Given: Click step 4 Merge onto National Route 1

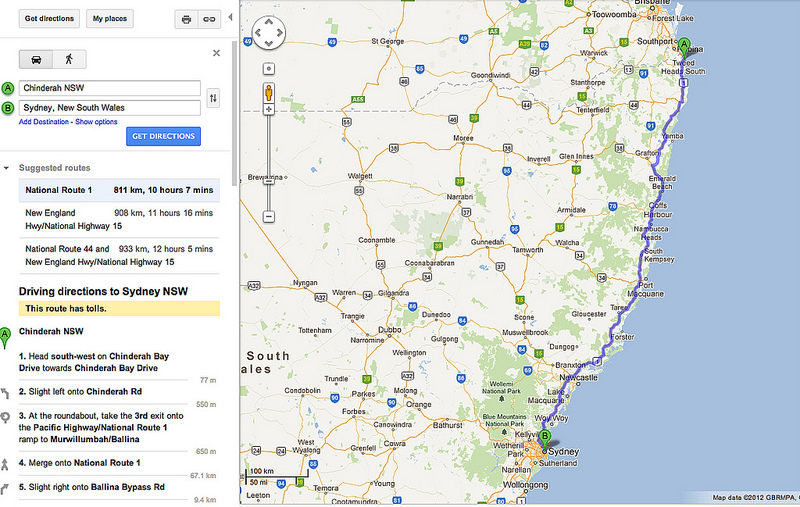Looking at the screenshot, I should coord(80,463).
